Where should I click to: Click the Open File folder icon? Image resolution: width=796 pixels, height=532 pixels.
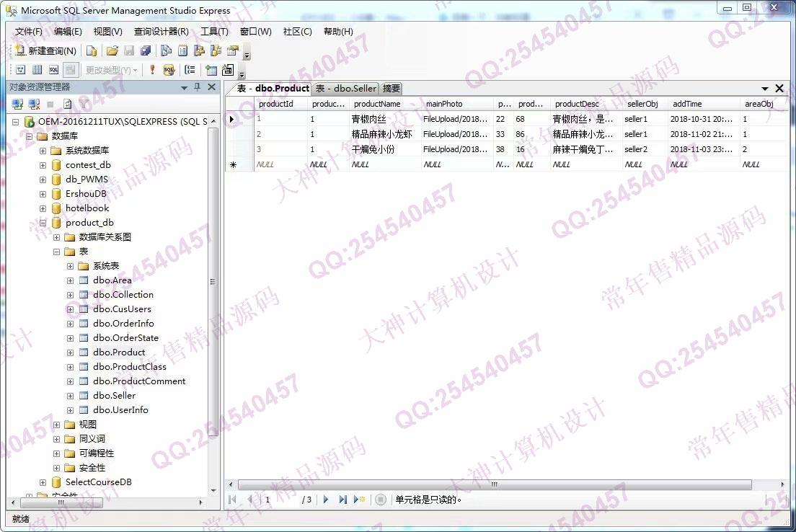click(112, 50)
